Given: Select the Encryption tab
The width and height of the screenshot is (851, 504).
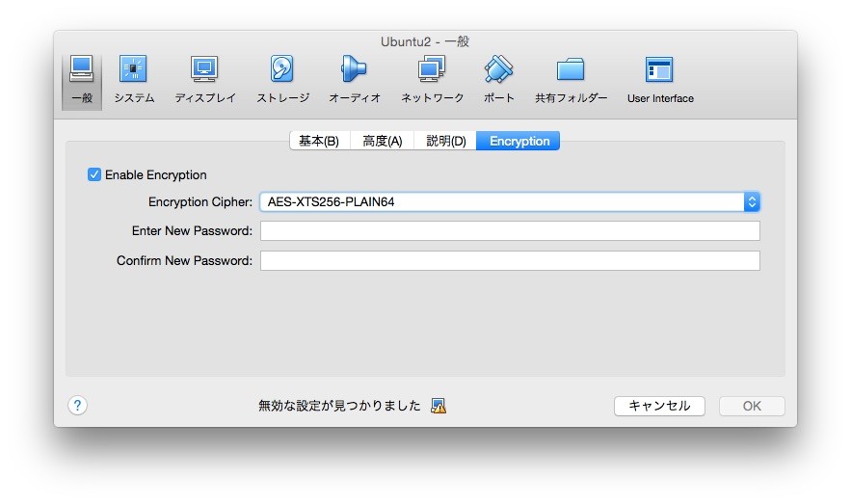Looking at the screenshot, I should click(519, 141).
